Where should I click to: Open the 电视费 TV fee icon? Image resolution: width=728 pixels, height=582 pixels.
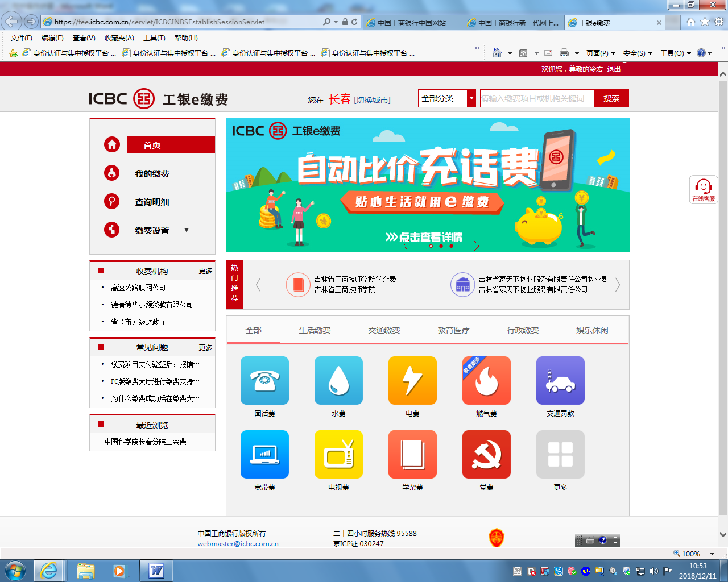click(338, 454)
